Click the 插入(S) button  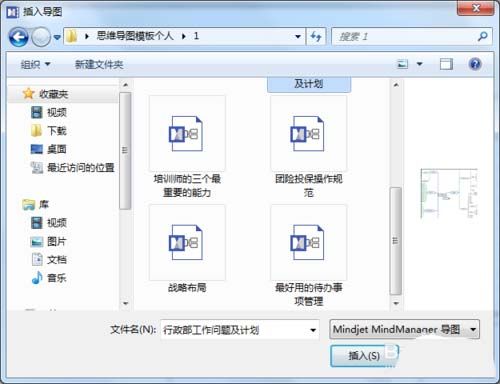click(x=364, y=356)
